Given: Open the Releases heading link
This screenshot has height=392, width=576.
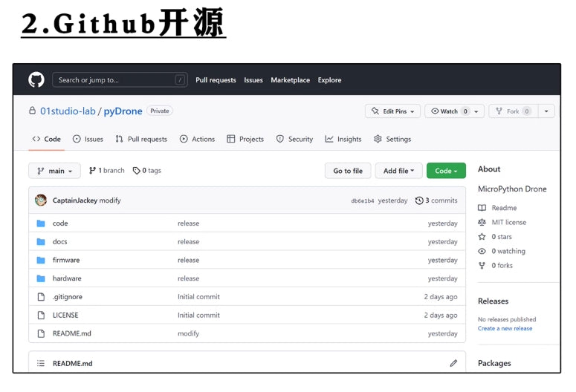Looking at the screenshot, I should click(x=493, y=301).
